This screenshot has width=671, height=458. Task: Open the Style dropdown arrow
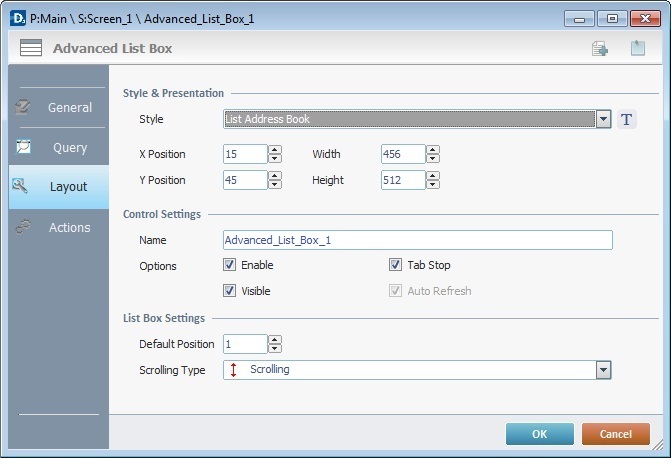(603, 119)
